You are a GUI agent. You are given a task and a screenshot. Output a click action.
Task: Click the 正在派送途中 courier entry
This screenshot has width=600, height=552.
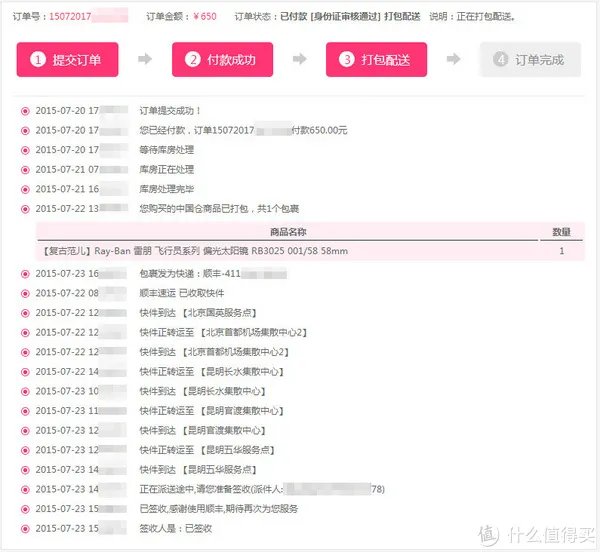(x=210, y=489)
